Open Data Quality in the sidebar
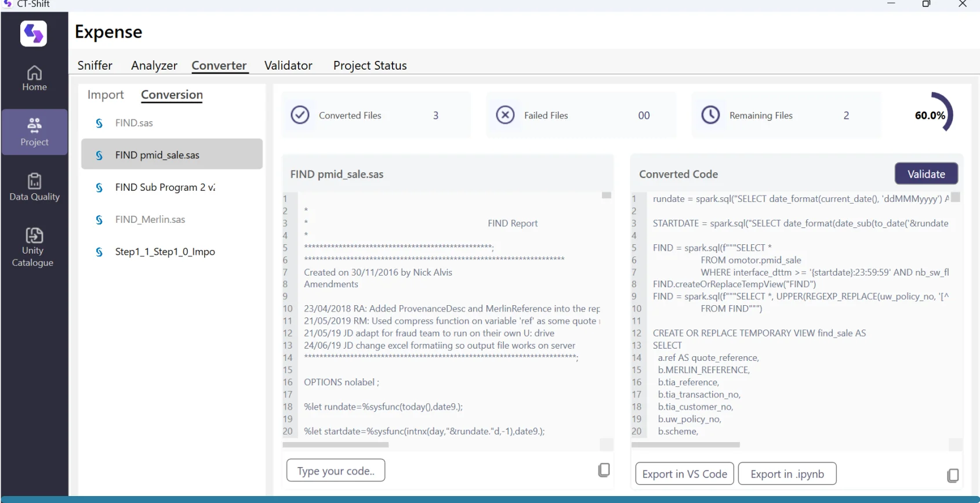This screenshot has width=980, height=503. pyautogui.click(x=34, y=187)
